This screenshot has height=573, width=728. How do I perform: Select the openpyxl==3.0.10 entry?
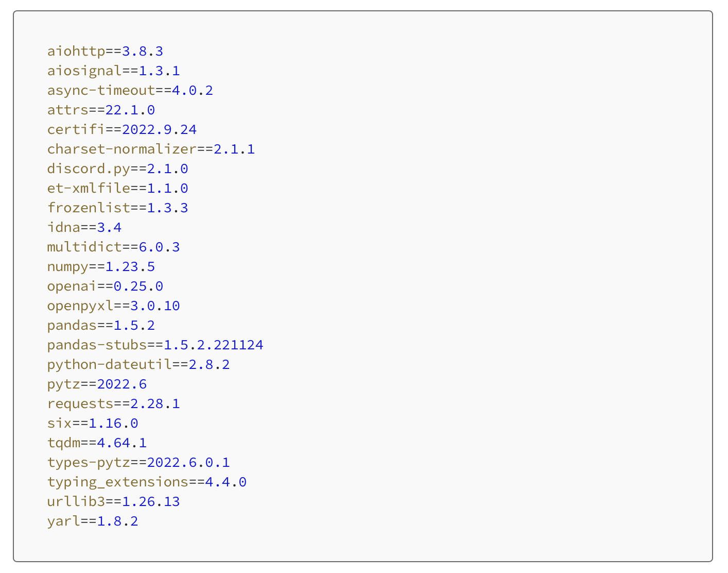click(x=113, y=306)
